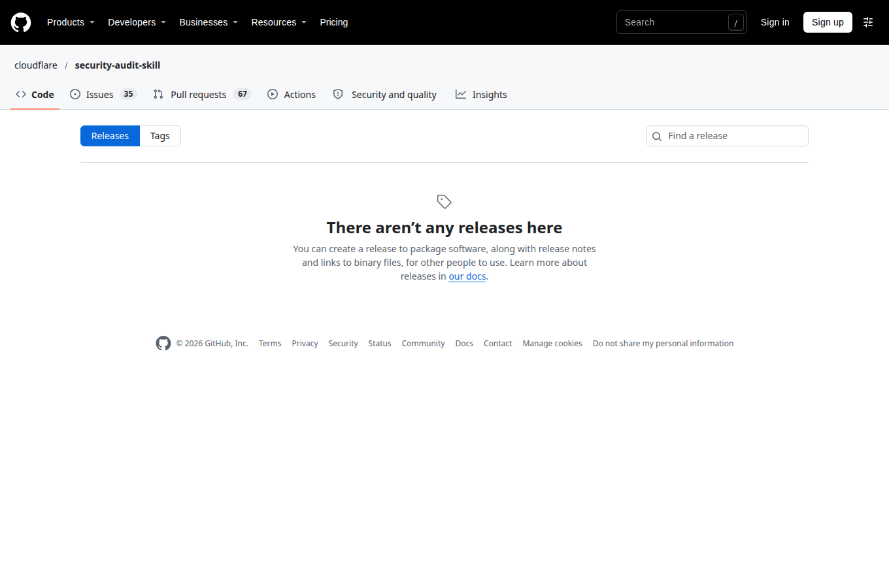The width and height of the screenshot is (889, 588).
Task: Open the footer Security link
Action: 343,344
